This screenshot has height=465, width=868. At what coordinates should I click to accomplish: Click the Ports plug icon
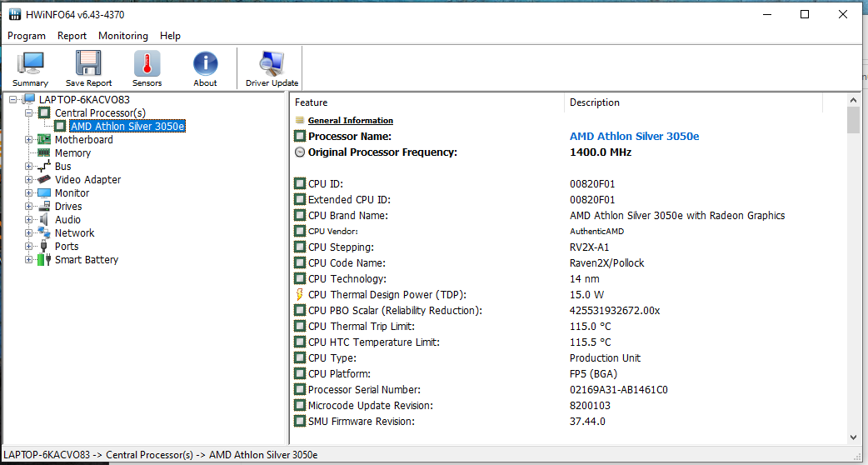43,246
